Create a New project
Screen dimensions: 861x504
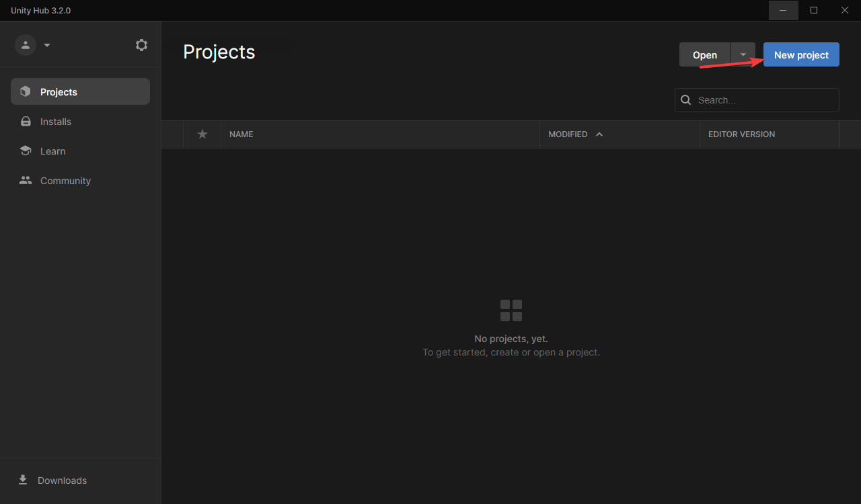pyautogui.click(x=801, y=55)
